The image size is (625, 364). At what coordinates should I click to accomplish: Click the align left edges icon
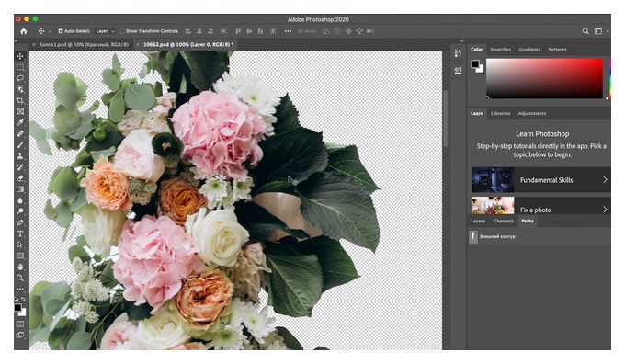pos(188,31)
